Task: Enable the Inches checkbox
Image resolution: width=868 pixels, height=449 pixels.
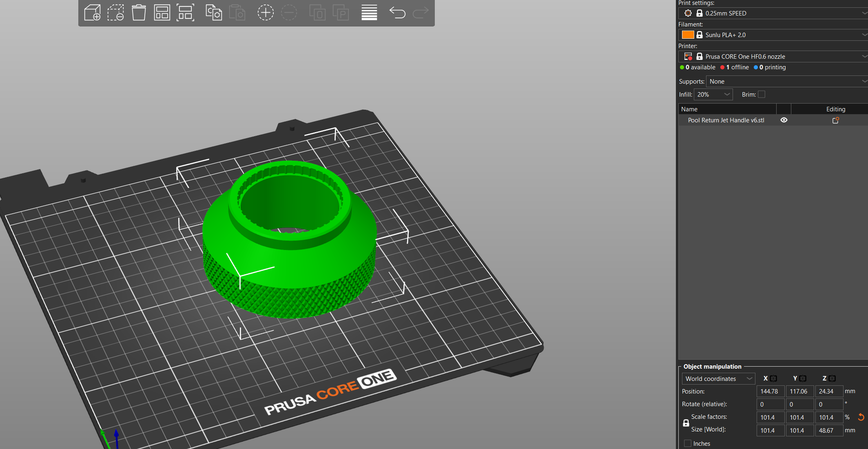Action: pyautogui.click(x=688, y=443)
